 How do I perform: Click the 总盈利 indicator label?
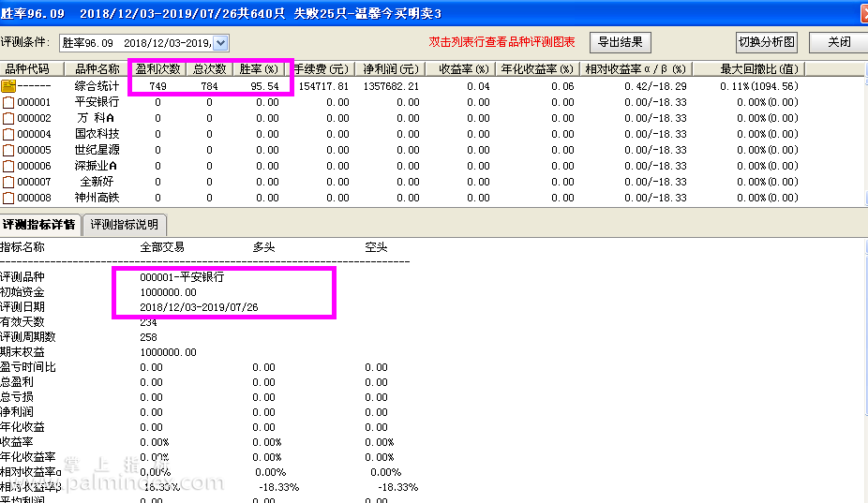[x=17, y=382]
